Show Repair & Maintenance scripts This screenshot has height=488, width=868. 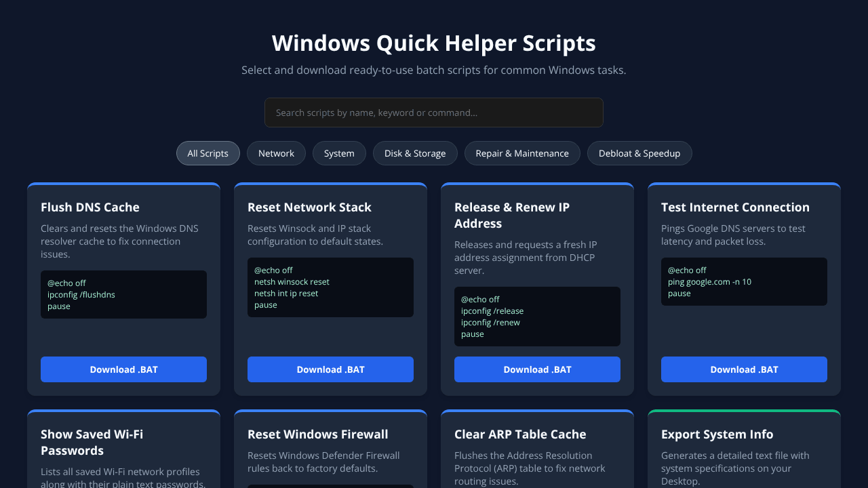coord(522,153)
